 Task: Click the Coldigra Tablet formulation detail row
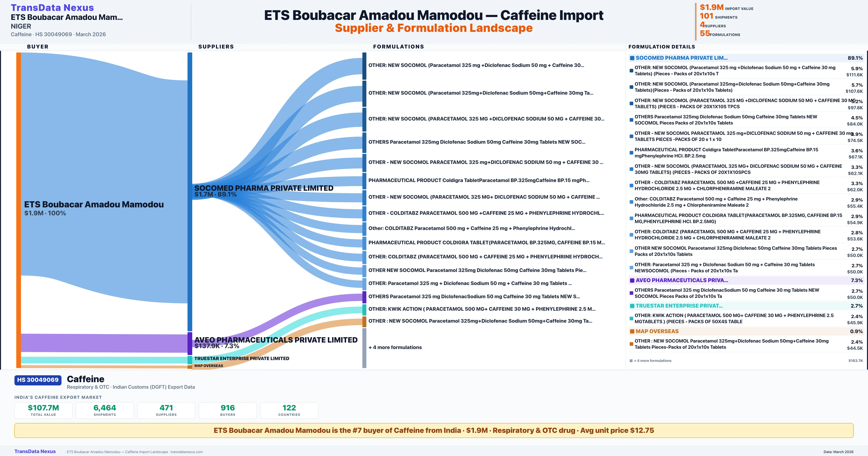[726, 153]
